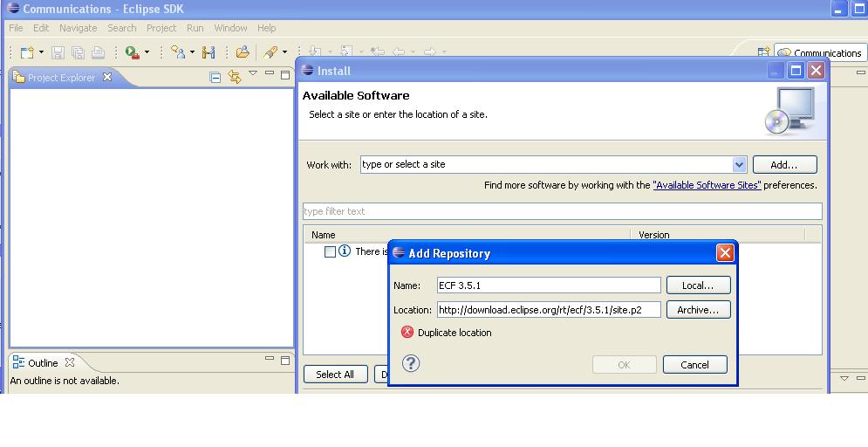Click the Add... button in Install

(x=784, y=165)
